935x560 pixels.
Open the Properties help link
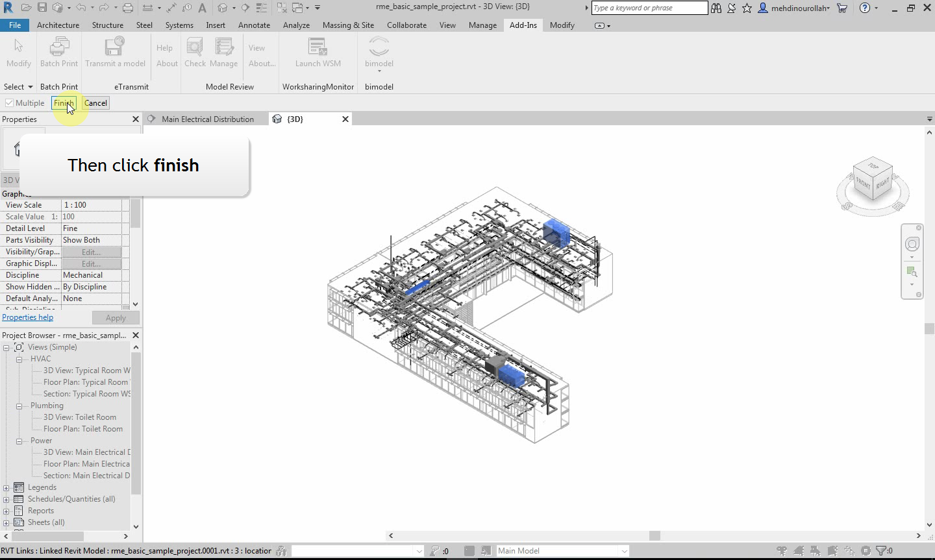tap(28, 317)
